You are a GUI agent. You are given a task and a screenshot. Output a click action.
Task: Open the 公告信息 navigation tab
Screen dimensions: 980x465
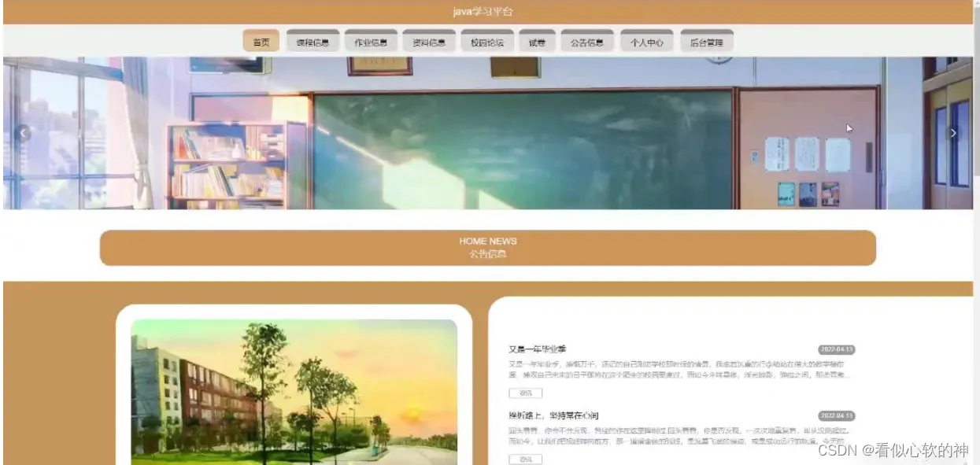click(587, 42)
